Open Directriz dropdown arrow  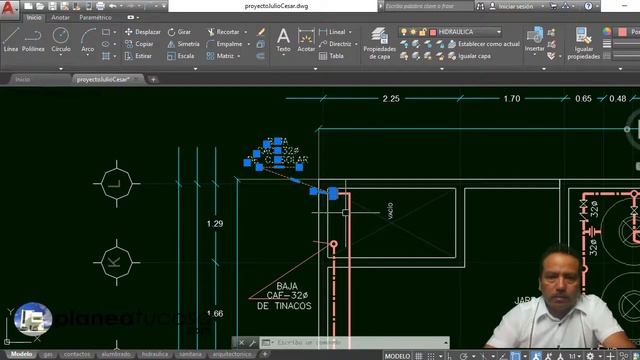point(356,44)
